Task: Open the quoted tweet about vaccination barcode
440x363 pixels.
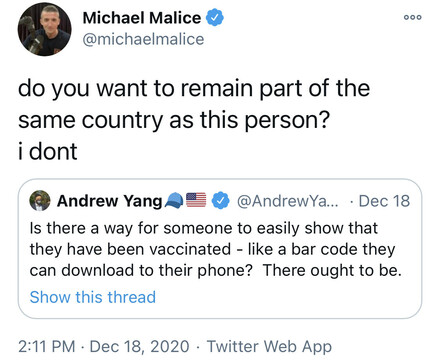Action: [220, 249]
